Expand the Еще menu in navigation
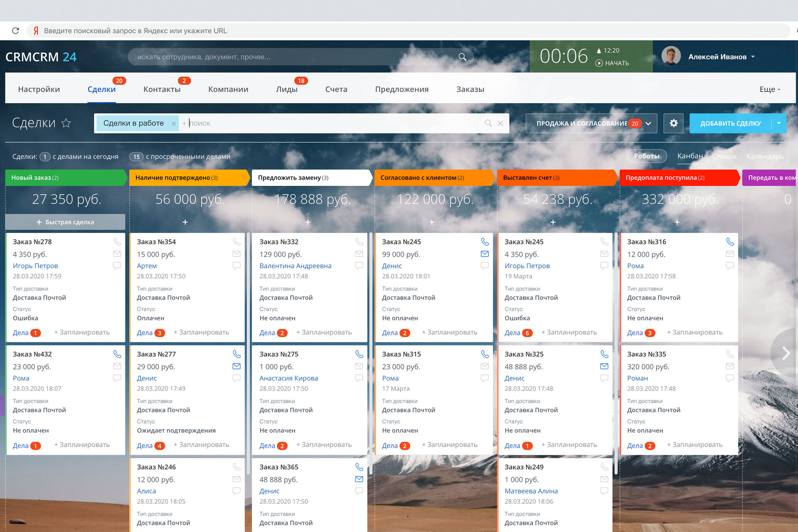This screenshot has width=798, height=532. click(770, 89)
